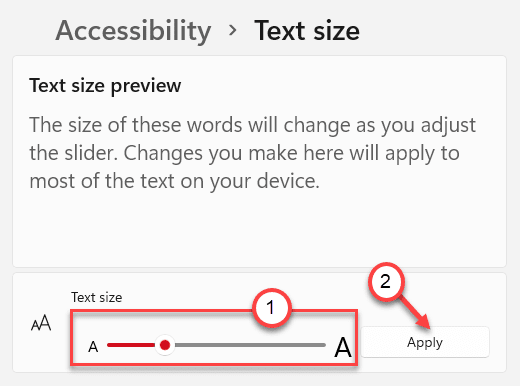This screenshot has width=520, height=386.
Task: Click the preview sentence about slider changes
Action: click(252, 153)
